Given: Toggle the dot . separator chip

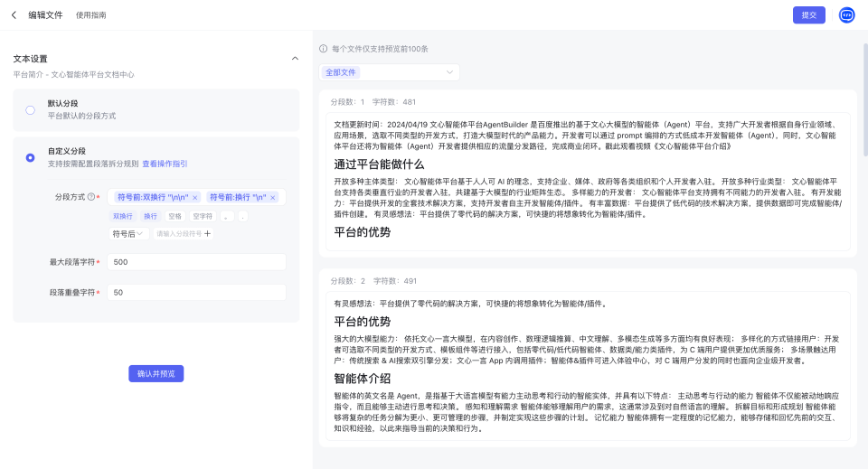Looking at the screenshot, I should tap(242, 216).
